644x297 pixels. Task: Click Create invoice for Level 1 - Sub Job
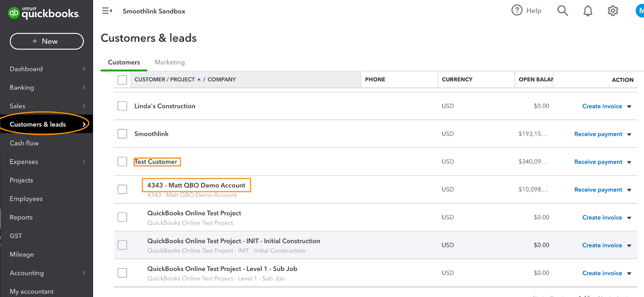[602, 273]
